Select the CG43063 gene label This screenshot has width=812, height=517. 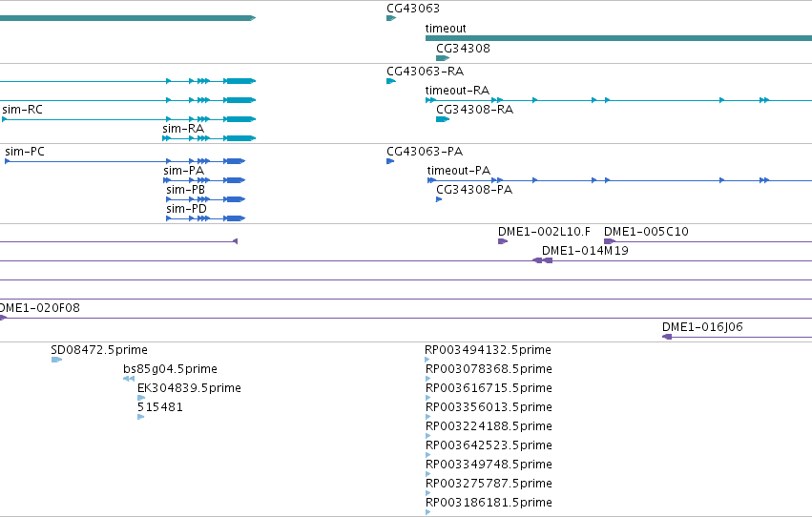point(413,9)
